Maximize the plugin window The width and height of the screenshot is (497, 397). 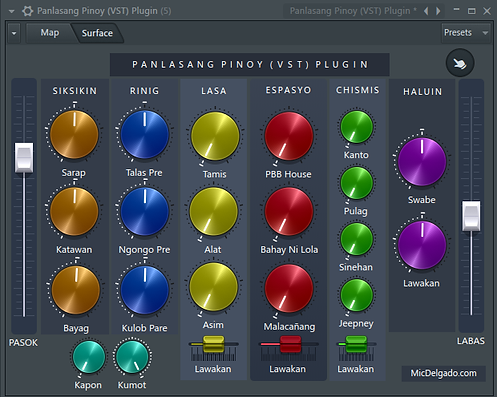(x=472, y=11)
